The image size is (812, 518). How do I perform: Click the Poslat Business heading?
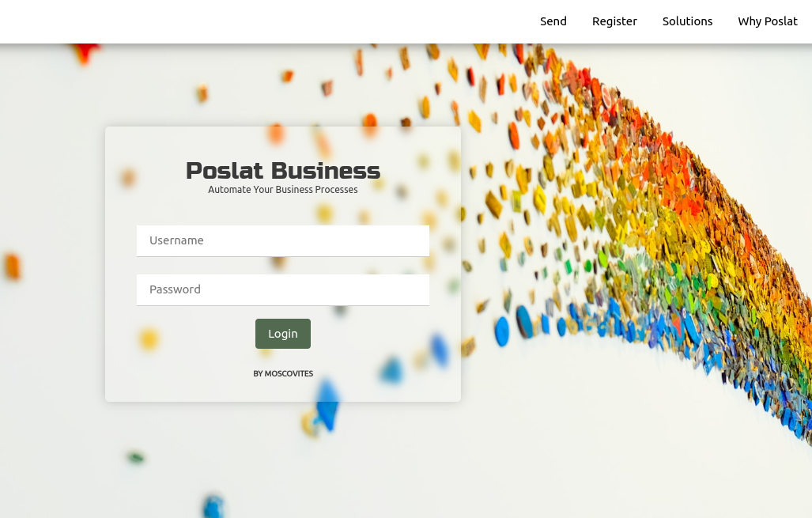click(x=283, y=170)
